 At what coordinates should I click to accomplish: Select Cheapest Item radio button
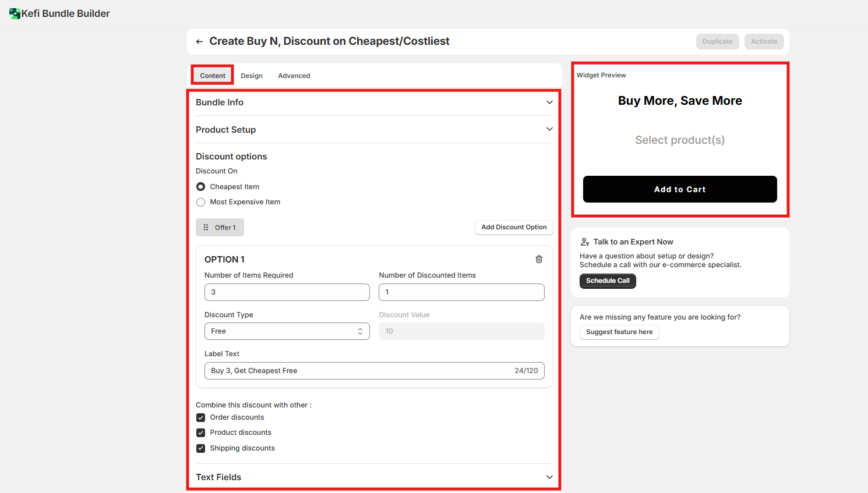point(201,187)
